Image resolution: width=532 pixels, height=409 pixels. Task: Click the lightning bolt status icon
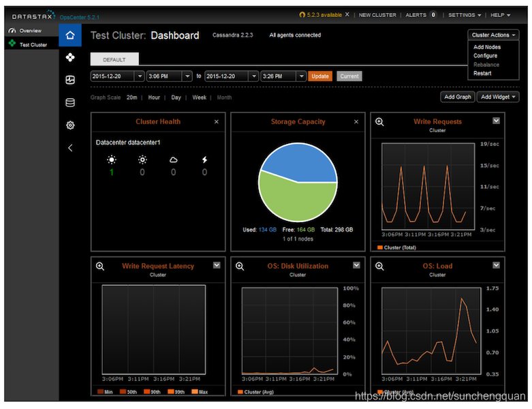coord(204,160)
